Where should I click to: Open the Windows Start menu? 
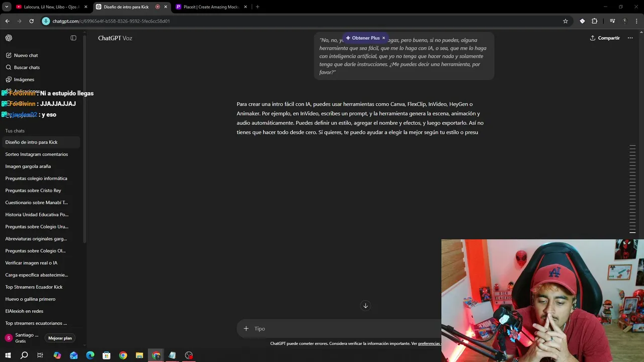point(8,355)
